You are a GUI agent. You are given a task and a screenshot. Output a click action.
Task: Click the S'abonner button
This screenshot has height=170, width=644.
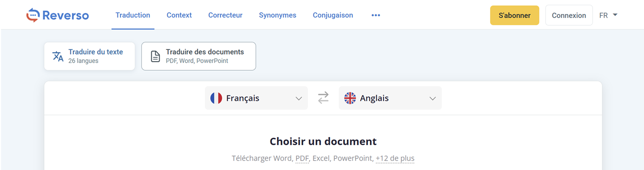tap(514, 15)
